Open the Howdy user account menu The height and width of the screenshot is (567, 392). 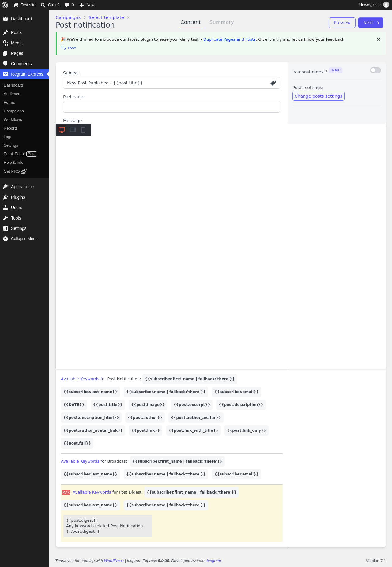(374, 5)
